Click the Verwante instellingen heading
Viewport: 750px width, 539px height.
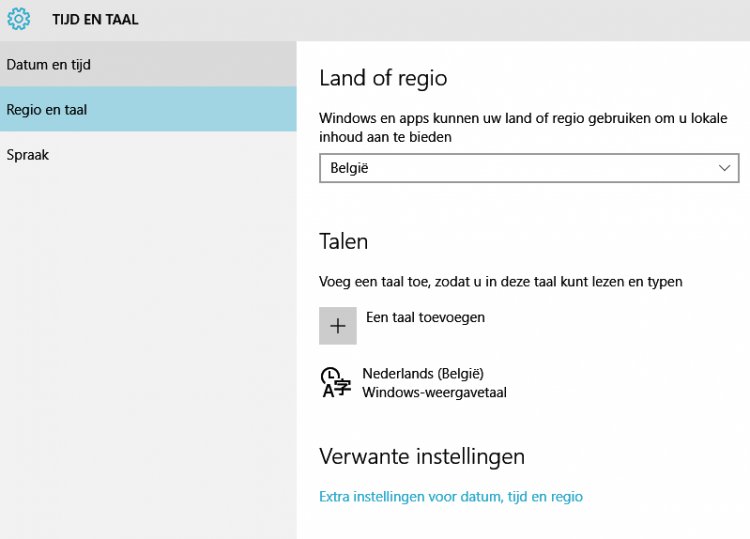pyautogui.click(x=421, y=456)
